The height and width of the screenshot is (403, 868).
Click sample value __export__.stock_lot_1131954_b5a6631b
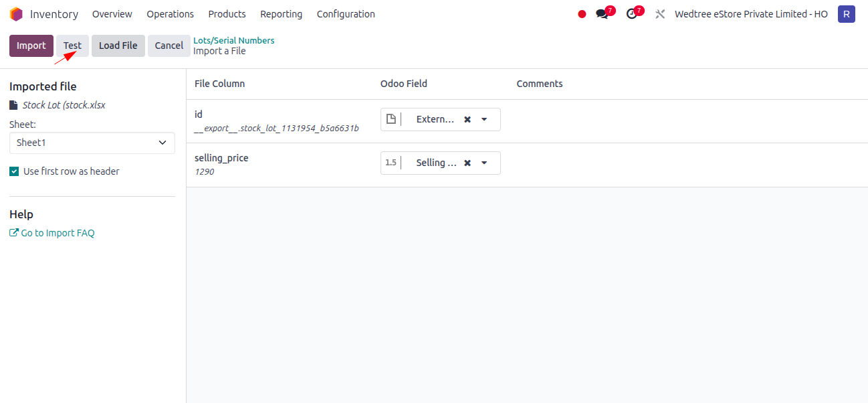pyautogui.click(x=277, y=128)
